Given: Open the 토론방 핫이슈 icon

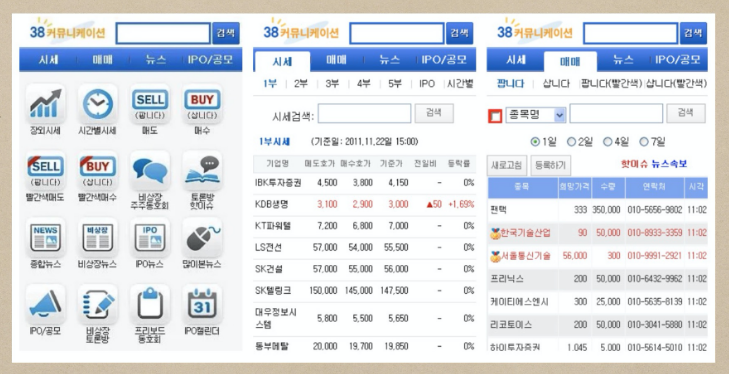Looking at the screenshot, I should pyautogui.click(x=202, y=170).
